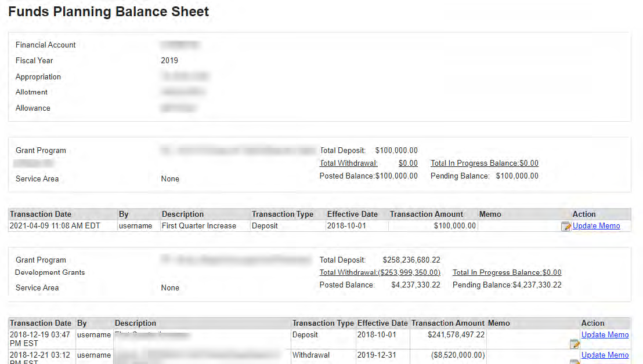Screen dimensions: 643x364
Task: Click the Fiscal Year value 2019
Action: coord(169,61)
